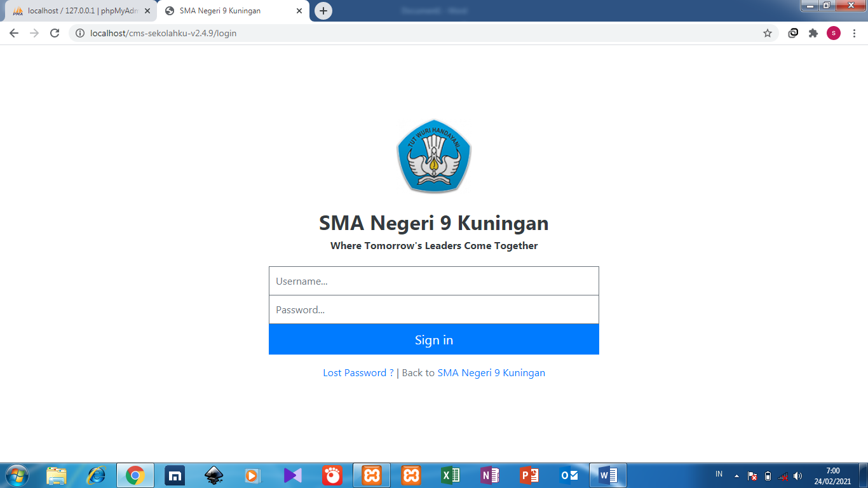
Task: Switch to the Word window in taskbar
Action: (608, 475)
